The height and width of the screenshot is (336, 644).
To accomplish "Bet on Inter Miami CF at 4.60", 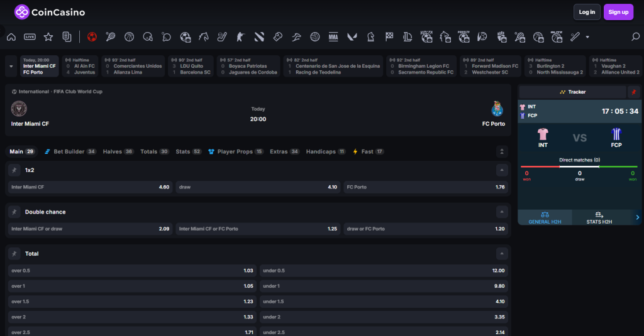I will click(x=91, y=187).
